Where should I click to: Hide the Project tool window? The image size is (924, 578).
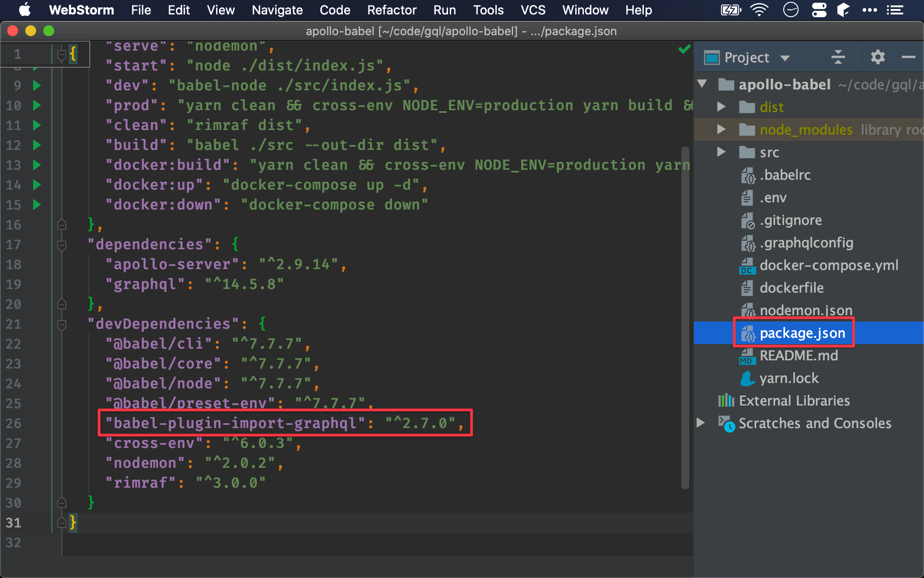click(x=908, y=57)
